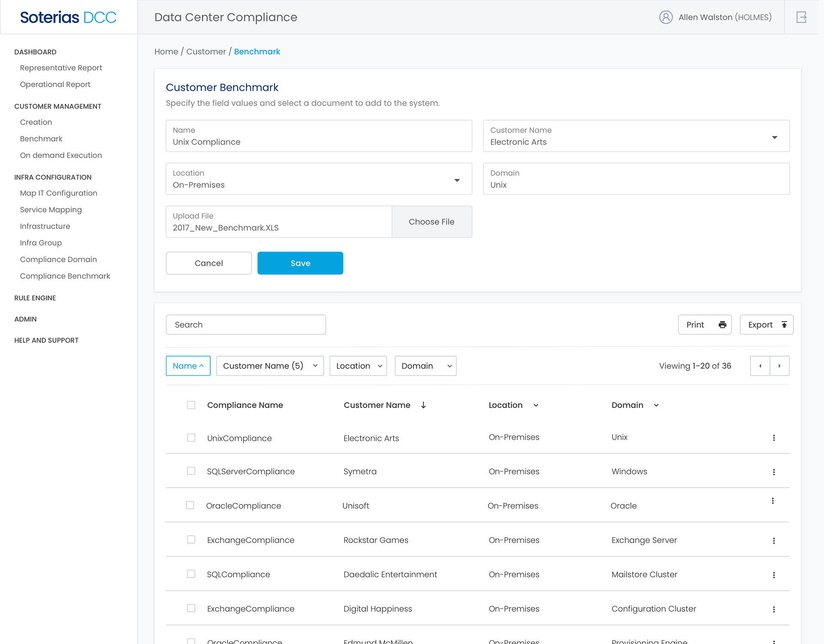Open row options for UnixCompliance
This screenshot has width=824, height=644.
[774, 438]
